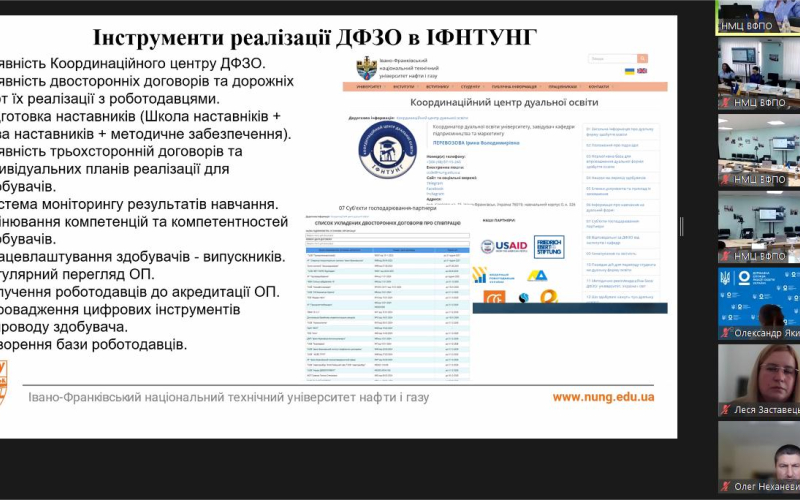This screenshot has height=500, width=800.
Task: Click university coat of arms logo
Action: pos(366,68)
